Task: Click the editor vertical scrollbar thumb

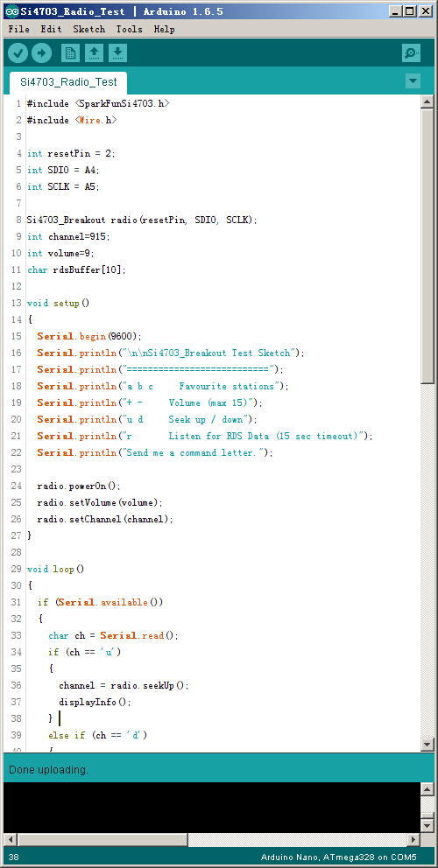Action: pos(427,246)
